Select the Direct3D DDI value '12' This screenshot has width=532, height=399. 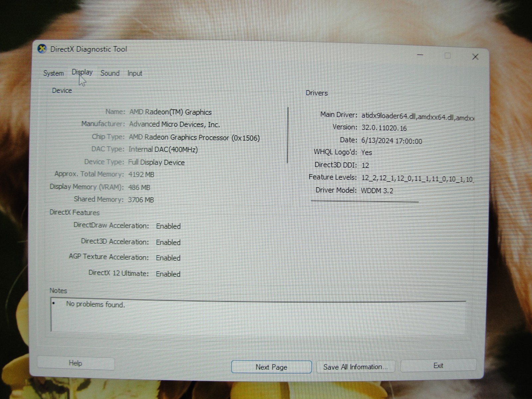point(365,165)
